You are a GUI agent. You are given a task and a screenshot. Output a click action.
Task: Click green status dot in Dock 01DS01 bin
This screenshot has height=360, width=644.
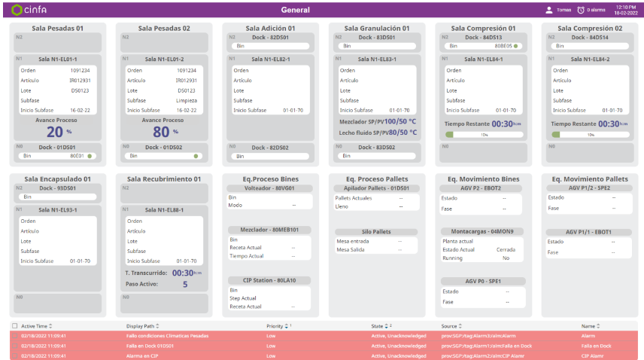pyautogui.click(x=90, y=156)
